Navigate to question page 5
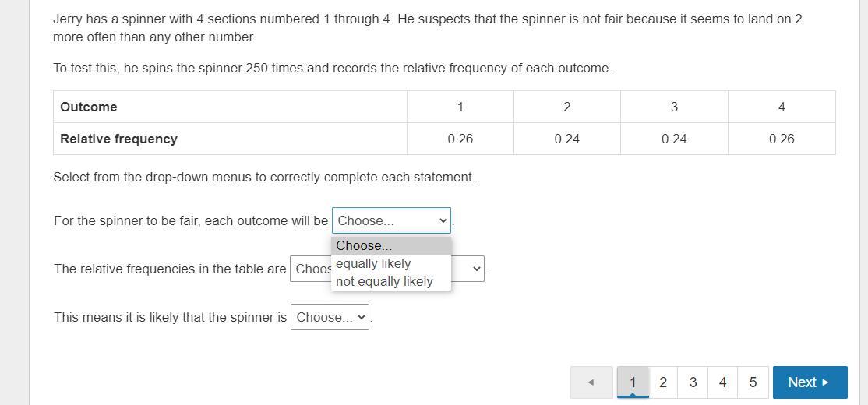Viewport: 868px width, 405px height. 753,382
